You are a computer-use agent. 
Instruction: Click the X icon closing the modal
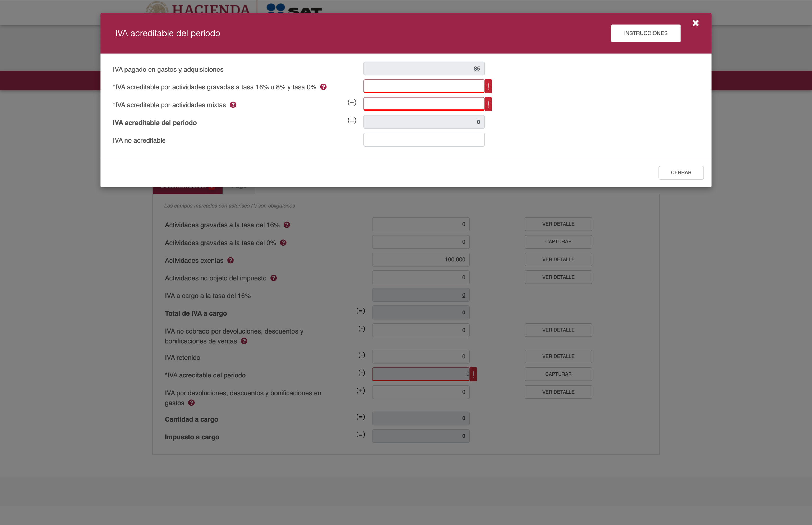click(x=695, y=23)
